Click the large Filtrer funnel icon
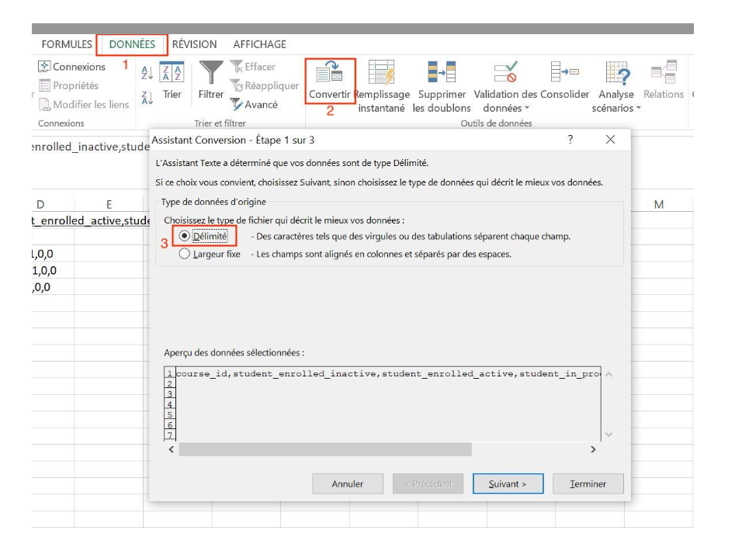 tap(211, 72)
